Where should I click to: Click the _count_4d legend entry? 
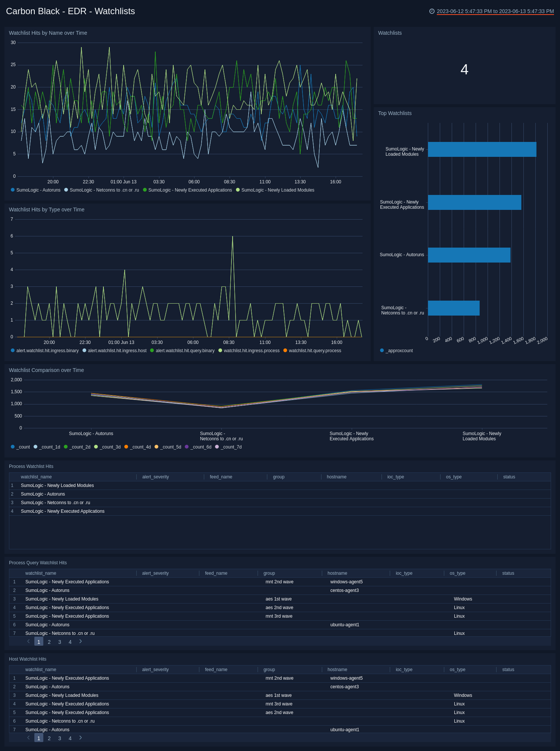(x=137, y=447)
